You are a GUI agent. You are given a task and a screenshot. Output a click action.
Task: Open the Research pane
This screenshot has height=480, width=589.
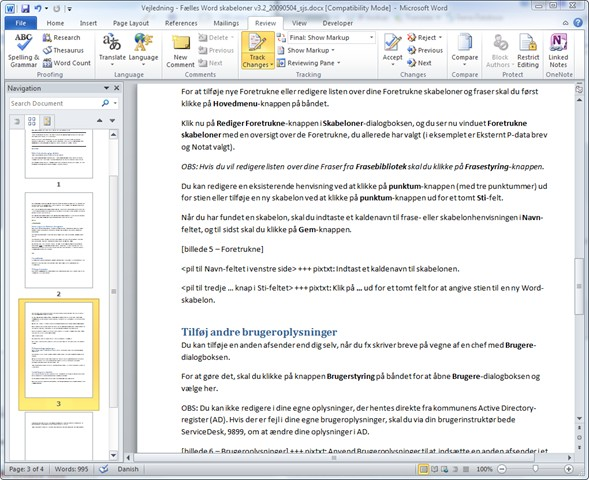[62, 38]
